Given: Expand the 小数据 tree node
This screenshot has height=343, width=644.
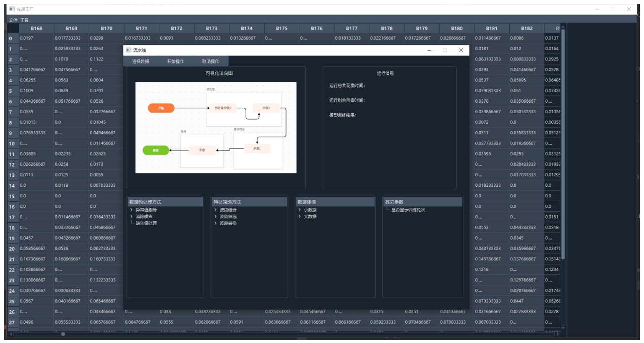Looking at the screenshot, I should point(300,210).
